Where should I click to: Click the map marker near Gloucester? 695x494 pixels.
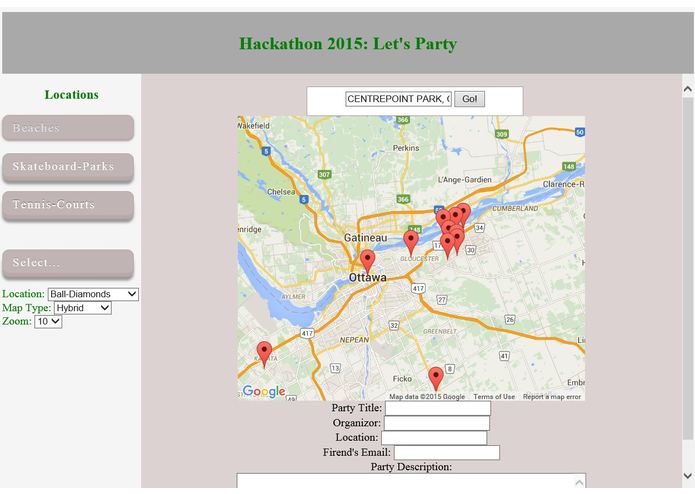pos(411,242)
